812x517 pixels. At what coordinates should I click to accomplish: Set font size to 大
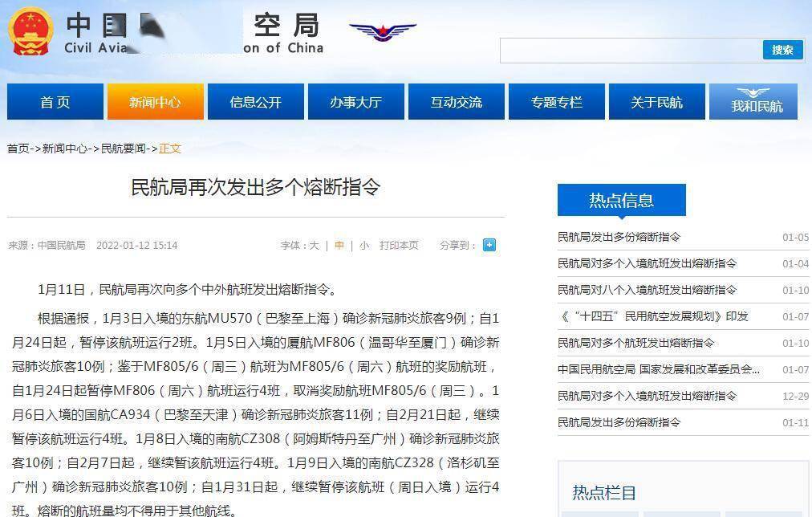point(315,245)
